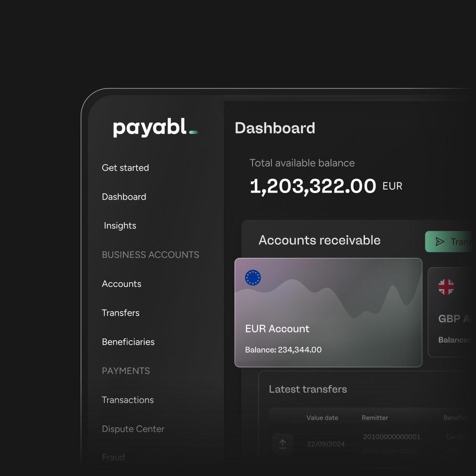Go to Accounts in sidebar

click(122, 284)
